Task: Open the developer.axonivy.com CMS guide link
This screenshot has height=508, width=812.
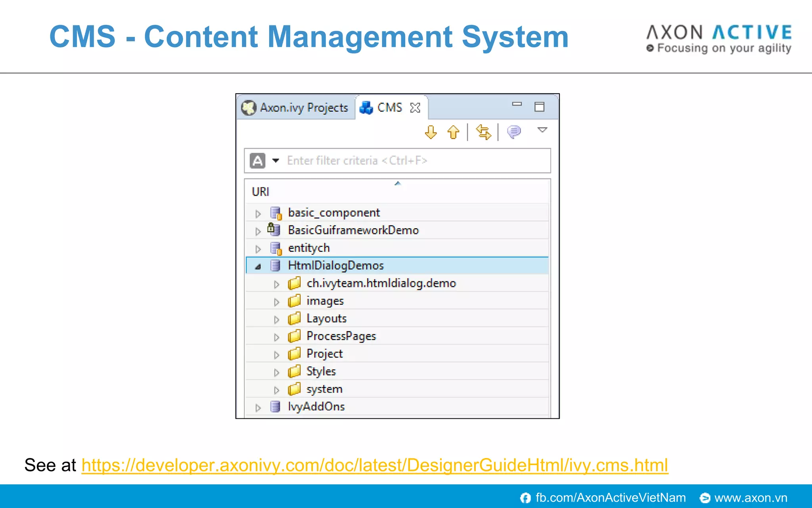Action: pos(375,465)
